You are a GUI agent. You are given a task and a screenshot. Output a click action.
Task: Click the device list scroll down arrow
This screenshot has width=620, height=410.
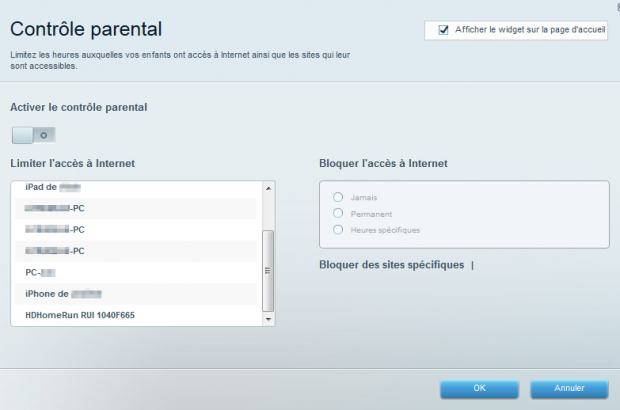[267, 319]
